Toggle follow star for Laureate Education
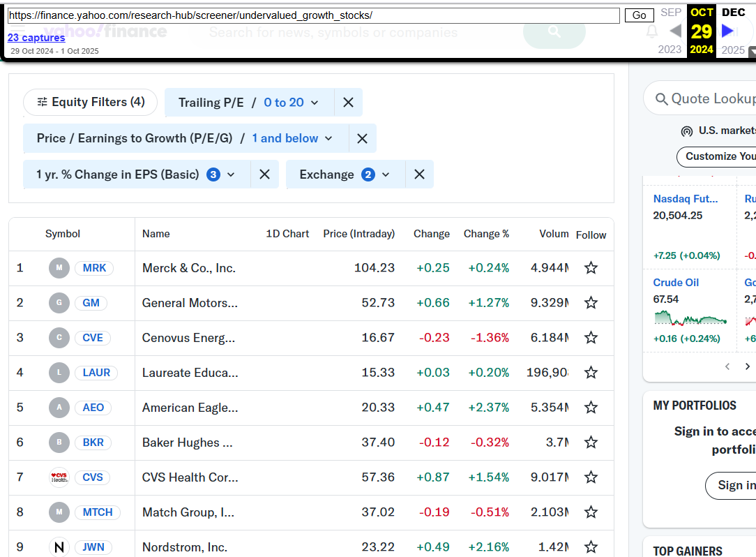Screen dimensions: 756x557 click(591, 372)
